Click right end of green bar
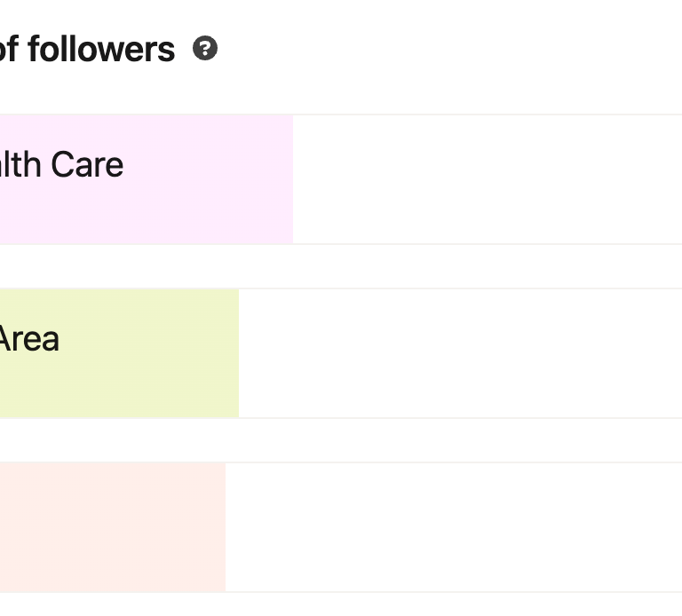Image resolution: width=682 pixels, height=616 pixels. point(232,352)
